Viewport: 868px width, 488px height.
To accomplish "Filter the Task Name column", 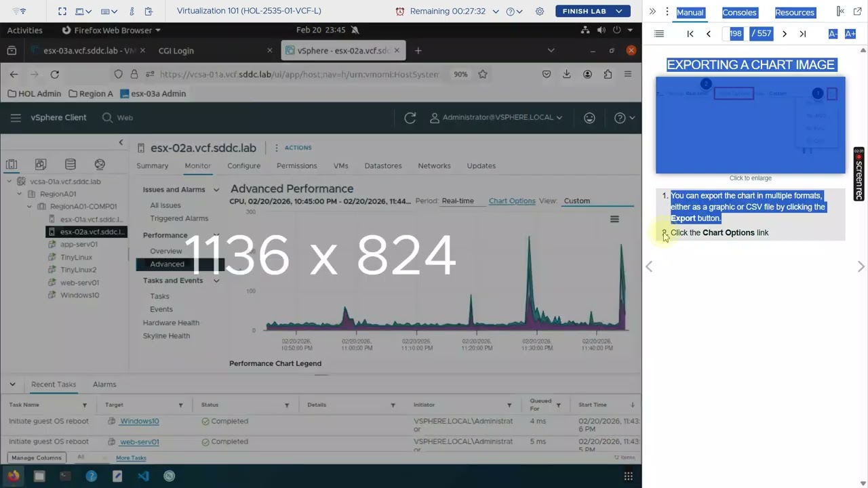I will 85,405.
